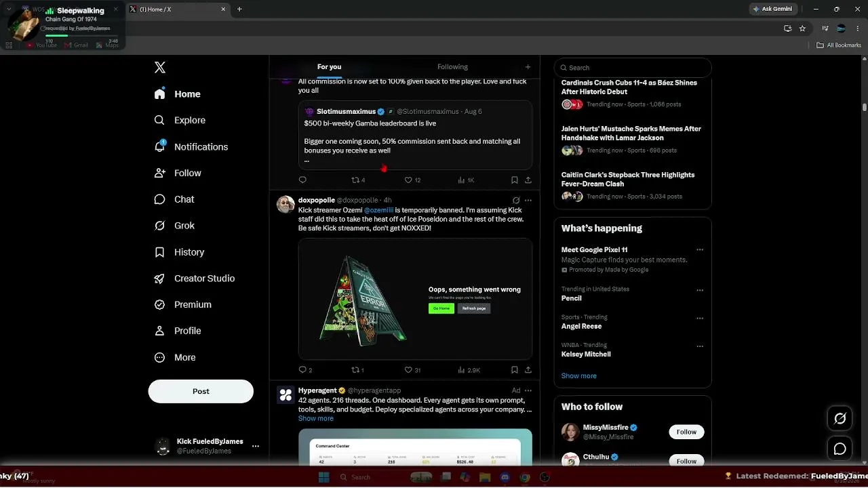The height and width of the screenshot is (488, 868).
Task: Open the Cardinals Crush Cubs trending story
Action: (x=633, y=94)
